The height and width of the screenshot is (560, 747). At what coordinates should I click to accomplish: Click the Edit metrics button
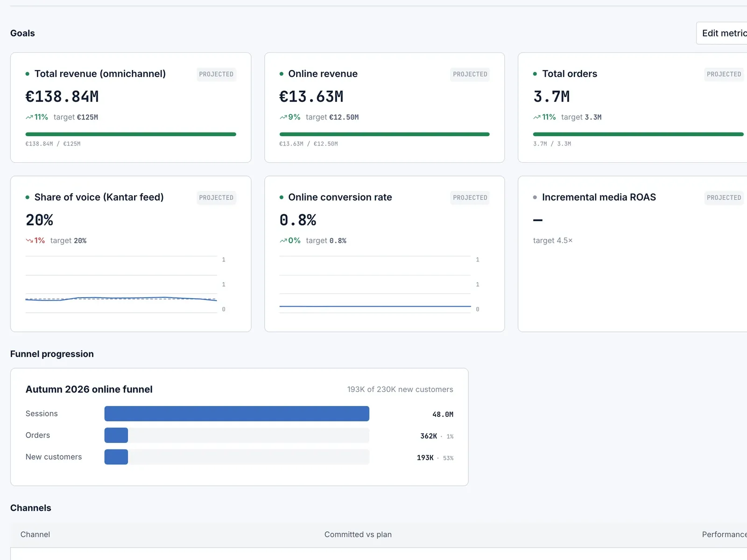pyautogui.click(x=722, y=33)
